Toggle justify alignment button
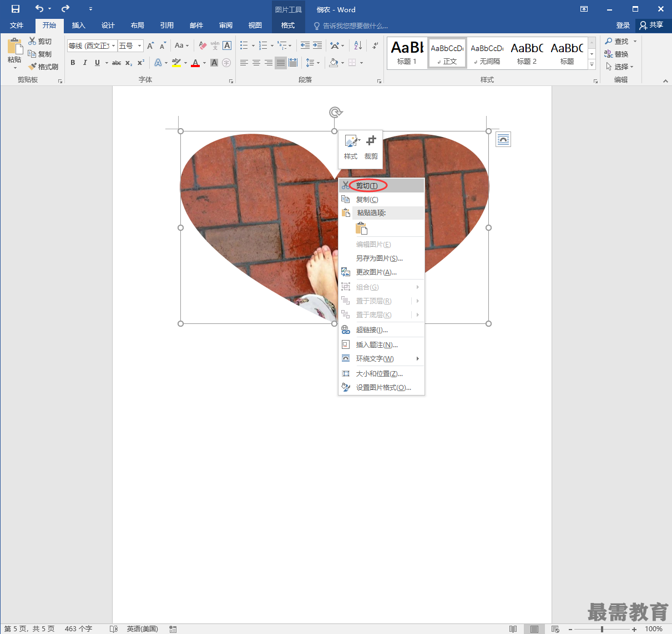The width and height of the screenshot is (672, 634). tap(281, 63)
